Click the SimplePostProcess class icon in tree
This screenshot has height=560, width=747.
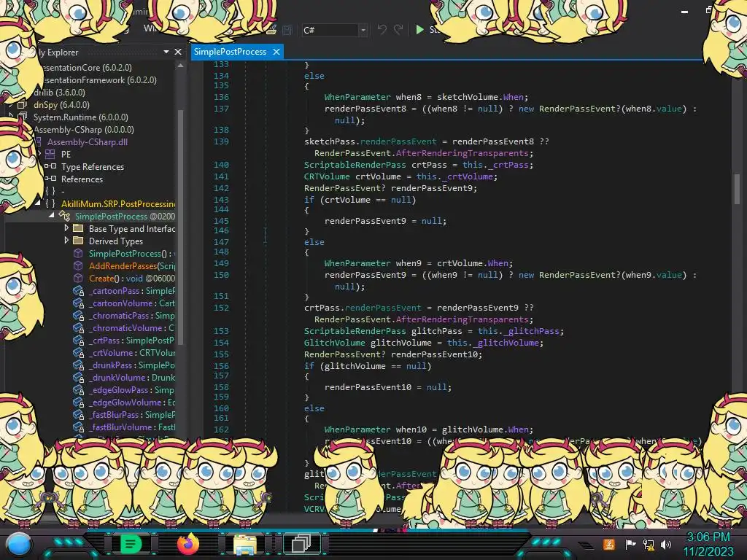[64, 216]
